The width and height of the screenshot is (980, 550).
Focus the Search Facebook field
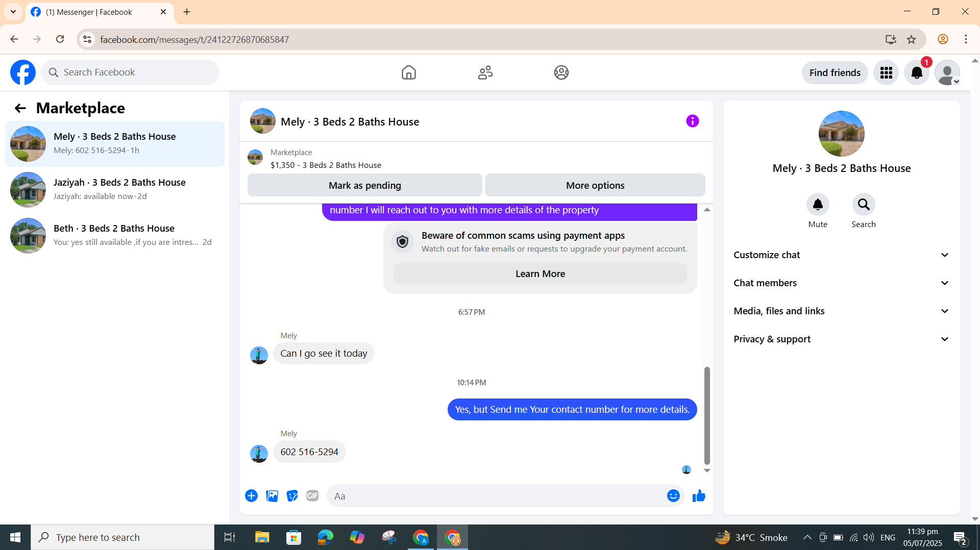click(x=130, y=72)
